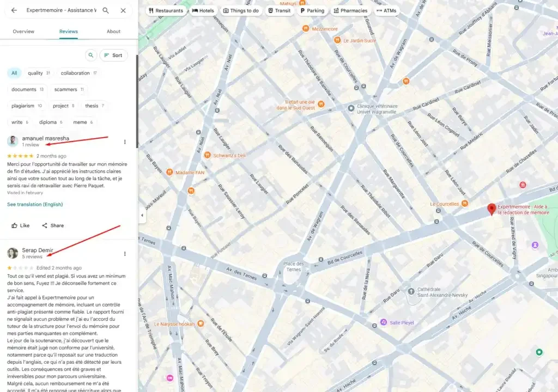Open more options for amanuel masresha's review
Viewport: 558px width, 392px height.
pyautogui.click(x=125, y=142)
